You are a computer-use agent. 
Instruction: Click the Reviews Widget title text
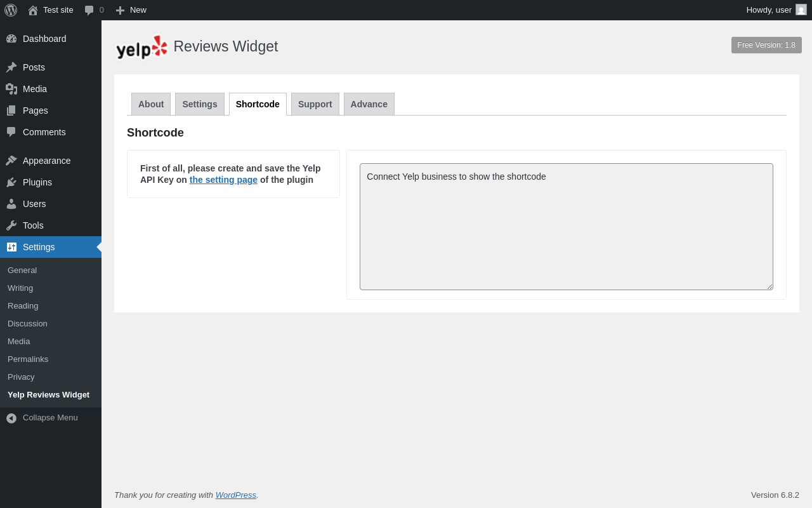[226, 46]
